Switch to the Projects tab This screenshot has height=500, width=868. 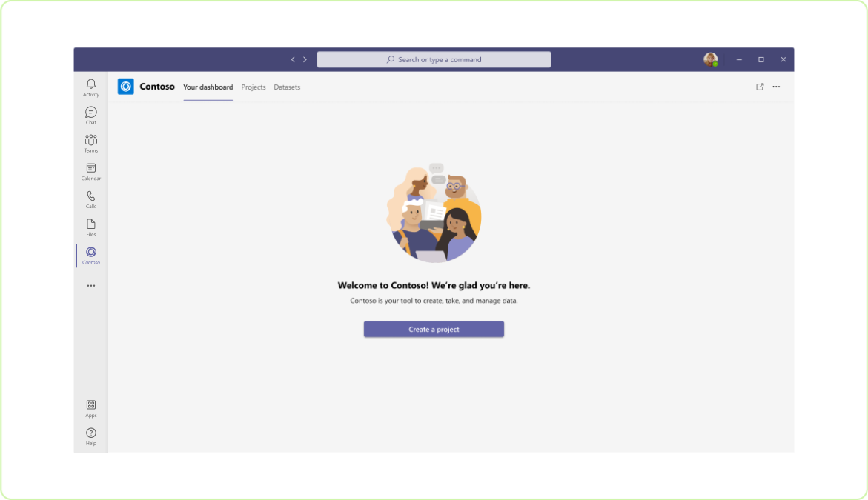pyautogui.click(x=254, y=87)
